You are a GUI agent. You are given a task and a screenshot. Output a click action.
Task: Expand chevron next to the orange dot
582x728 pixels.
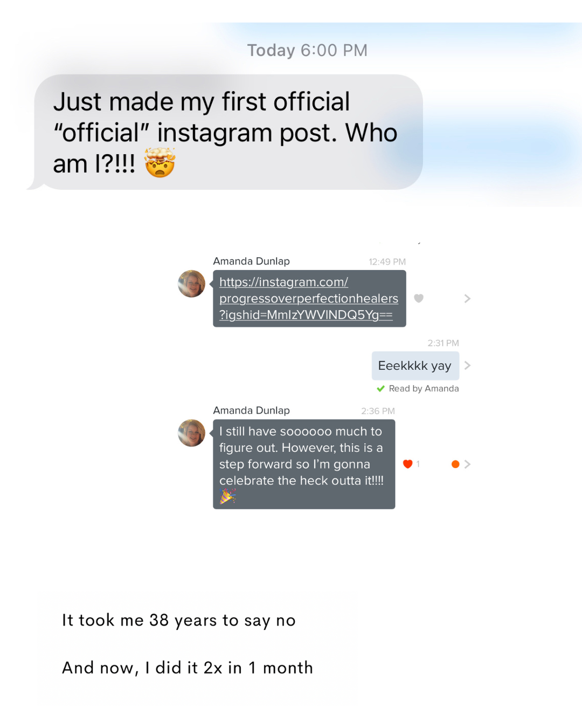467,464
